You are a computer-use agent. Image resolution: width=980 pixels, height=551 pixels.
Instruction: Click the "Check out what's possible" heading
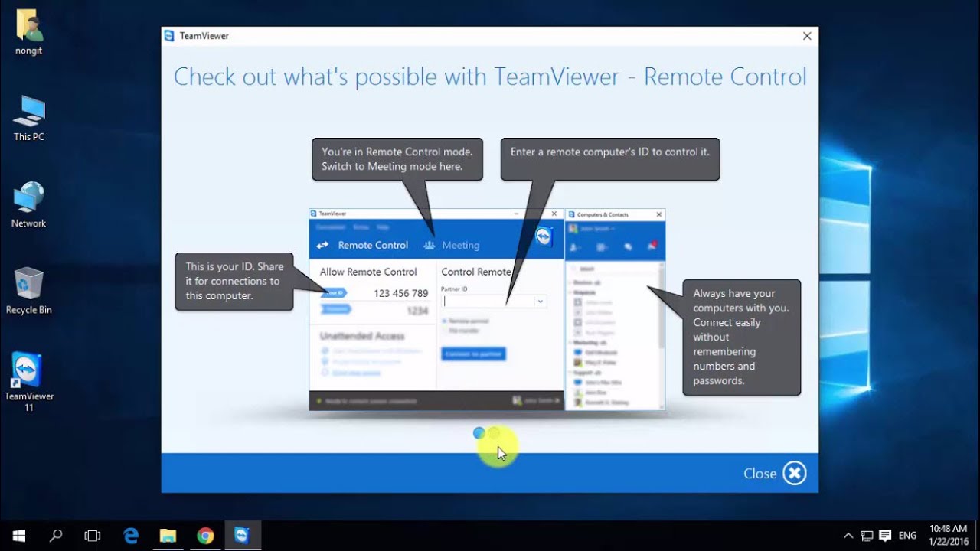click(490, 77)
